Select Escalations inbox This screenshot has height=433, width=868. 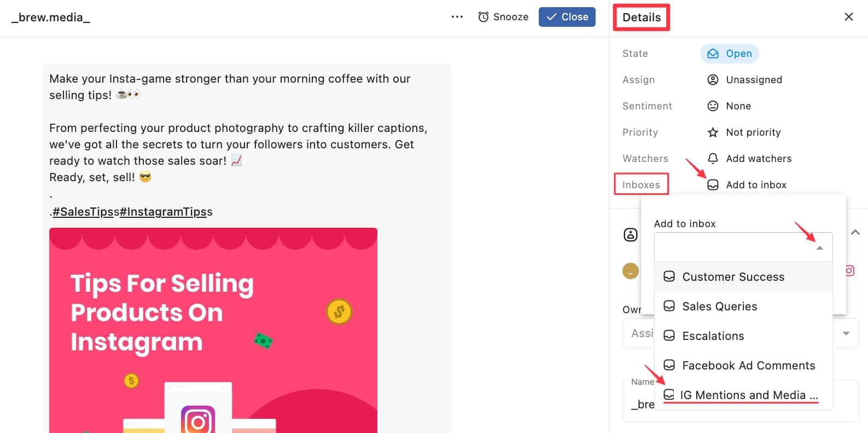coord(743,336)
